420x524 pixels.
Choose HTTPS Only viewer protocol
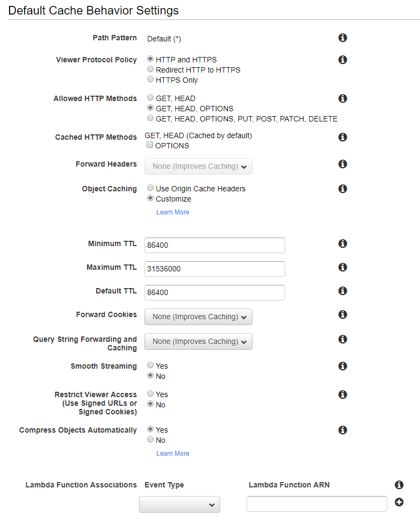pyautogui.click(x=150, y=80)
